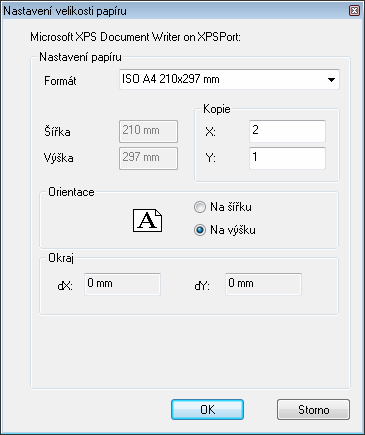The image size is (365, 435).
Task: Click the disabled Výška 297 mm field
Action: (x=148, y=158)
